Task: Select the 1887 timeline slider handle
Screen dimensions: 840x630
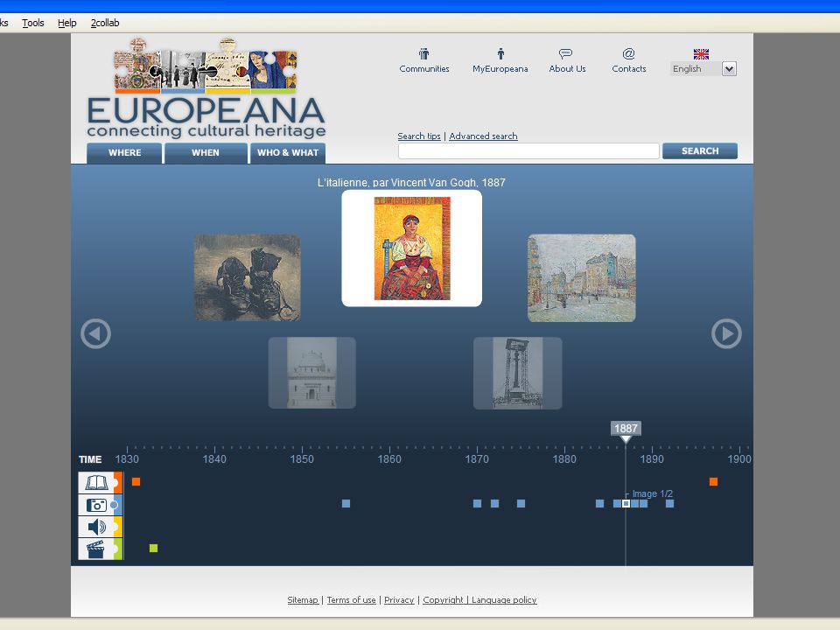Action: [x=626, y=431]
